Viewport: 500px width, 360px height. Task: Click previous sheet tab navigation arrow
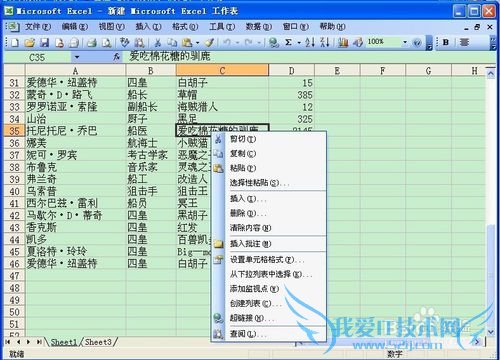click(18, 342)
